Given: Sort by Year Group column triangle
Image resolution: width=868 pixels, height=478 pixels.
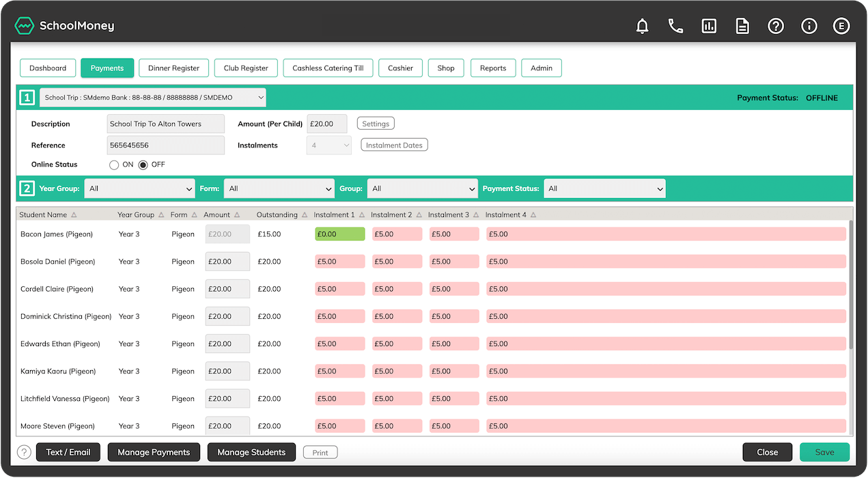Looking at the screenshot, I should (161, 215).
